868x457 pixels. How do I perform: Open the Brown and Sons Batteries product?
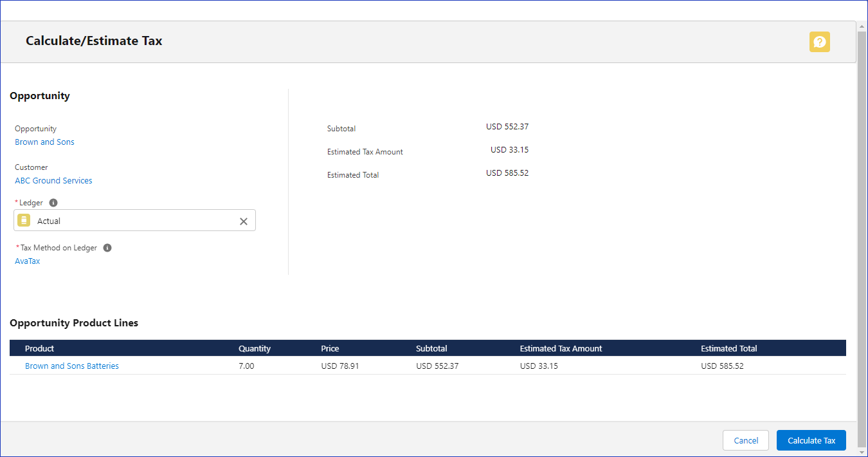coord(72,366)
